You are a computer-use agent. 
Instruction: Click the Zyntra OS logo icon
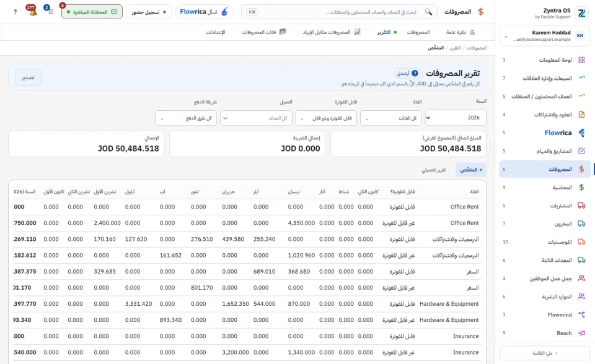pyautogui.click(x=581, y=13)
